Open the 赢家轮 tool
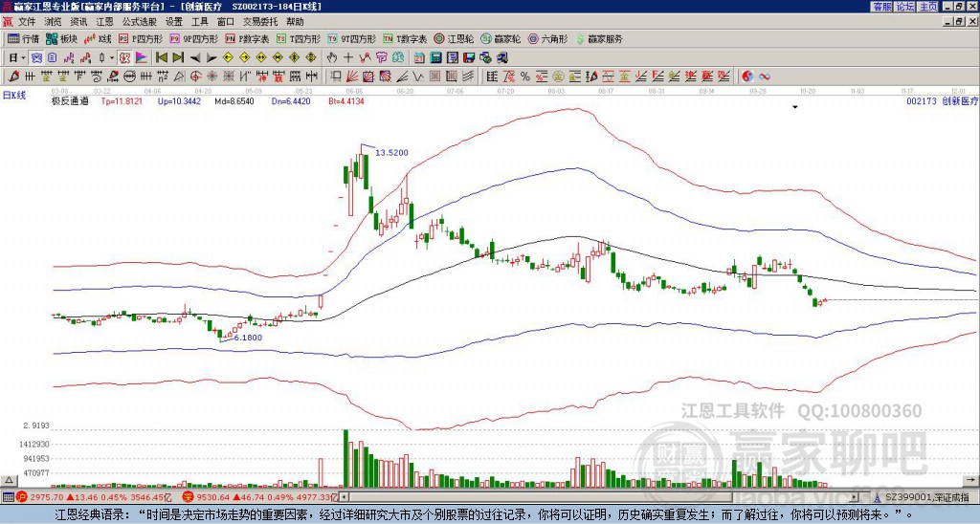The width and height of the screenshot is (980, 524). [501, 38]
